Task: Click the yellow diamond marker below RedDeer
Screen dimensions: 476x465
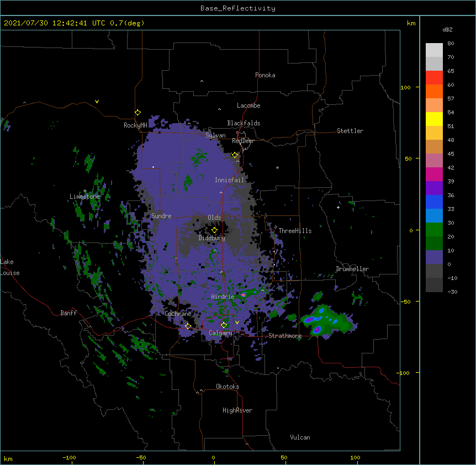Action: (x=235, y=155)
